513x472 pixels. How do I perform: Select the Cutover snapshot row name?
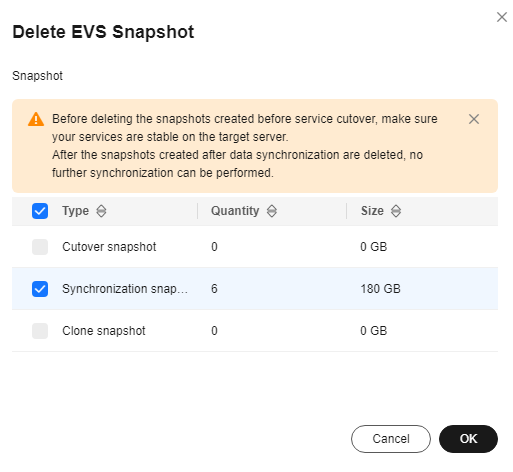coord(109,247)
